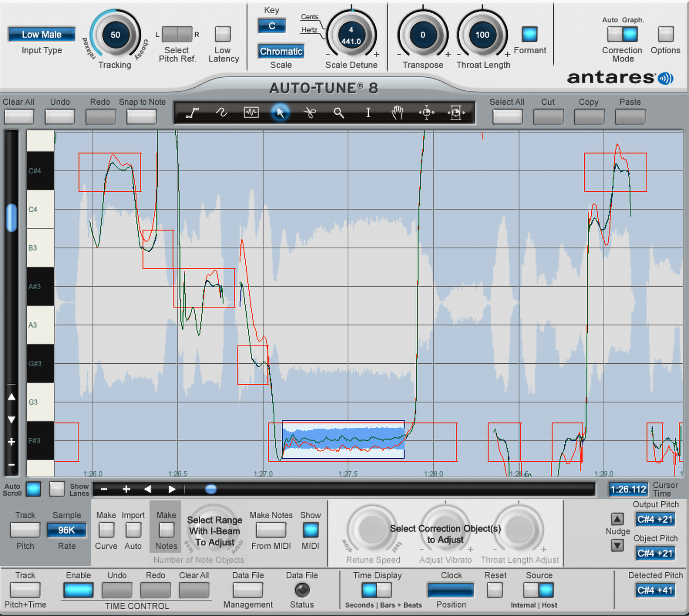This screenshot has height=616, width=689.
Task: Toggle Select Pitch Ref. L/R switch
Action: (x=177, y=34)
